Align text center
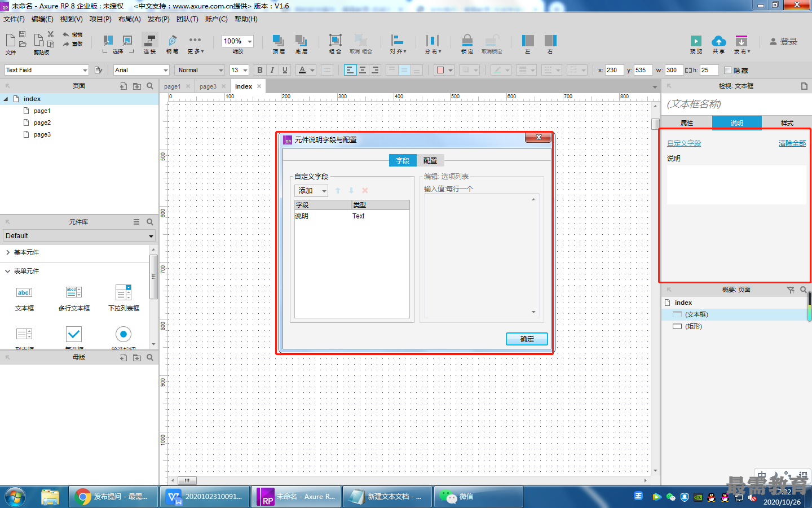812x508 pixels. (x=363, y=70)
